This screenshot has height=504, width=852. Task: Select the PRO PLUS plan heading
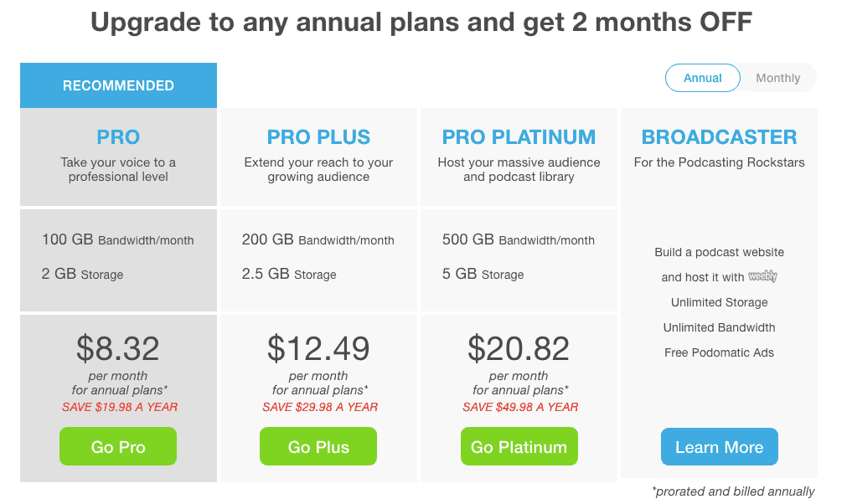click(318, 136)
